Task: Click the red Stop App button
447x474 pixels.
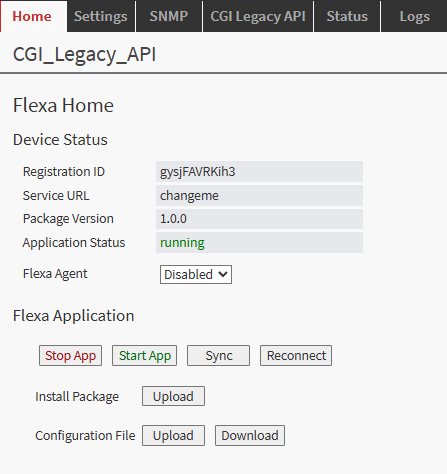Action: point(70,356)
